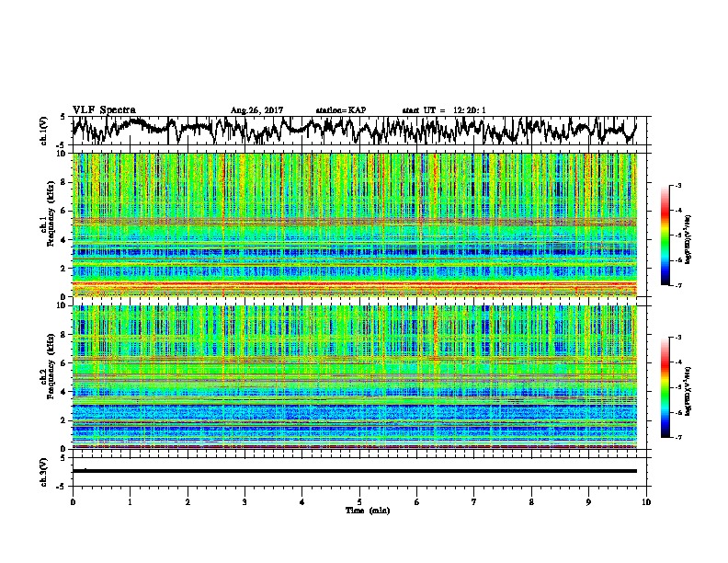Select the date label "Aug.26, 2017"
This screenshot has width=728, height=563.
point(256,110)
